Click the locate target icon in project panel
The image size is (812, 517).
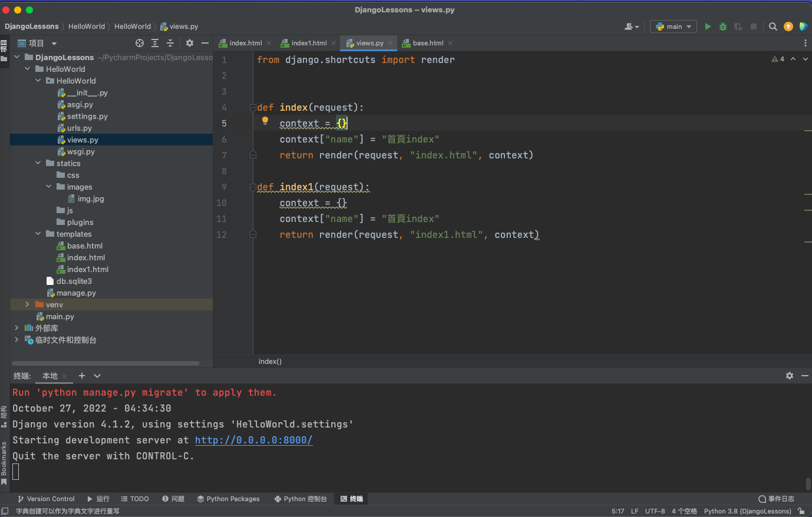(x=140, y=43)
